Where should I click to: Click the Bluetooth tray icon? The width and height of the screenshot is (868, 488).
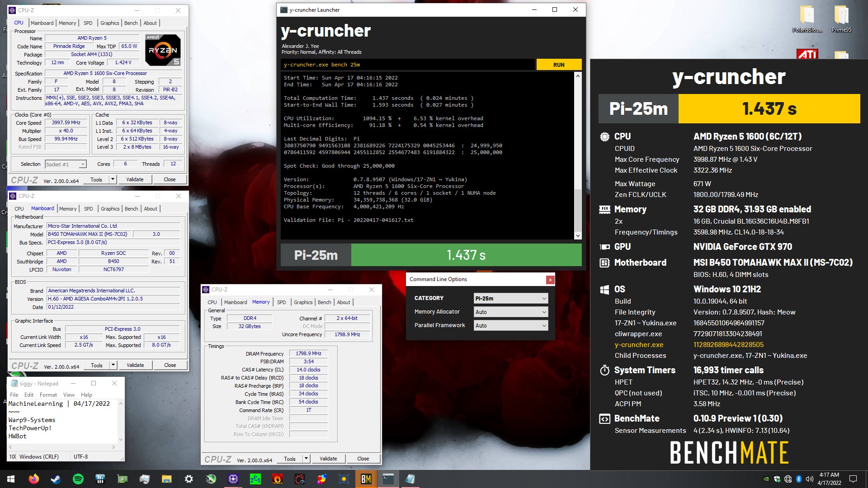(x=799, y=479)
